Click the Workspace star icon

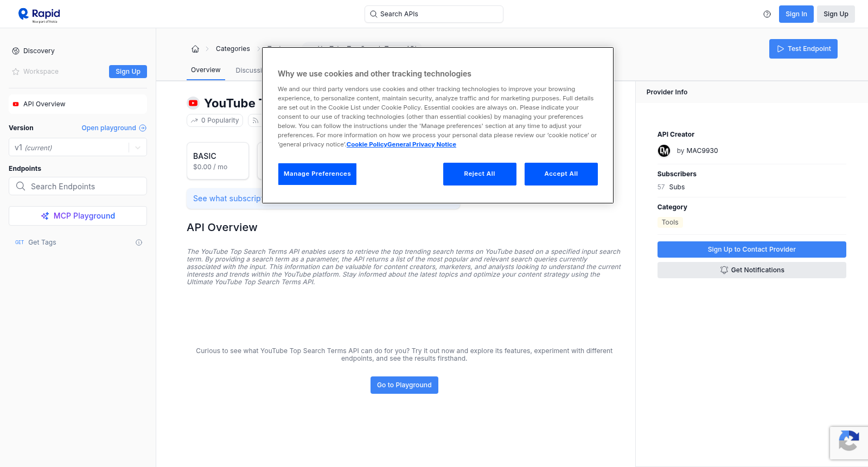tap(16, 72)
